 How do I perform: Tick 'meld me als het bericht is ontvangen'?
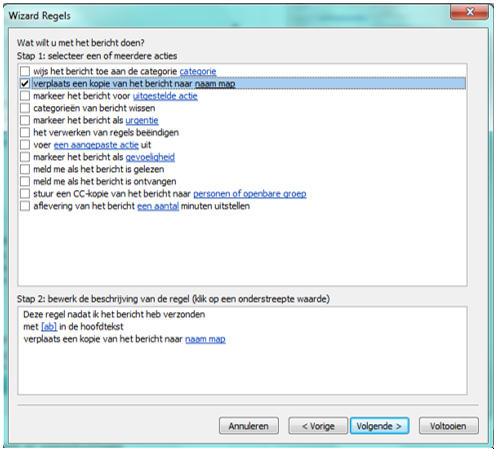(25, 182)
